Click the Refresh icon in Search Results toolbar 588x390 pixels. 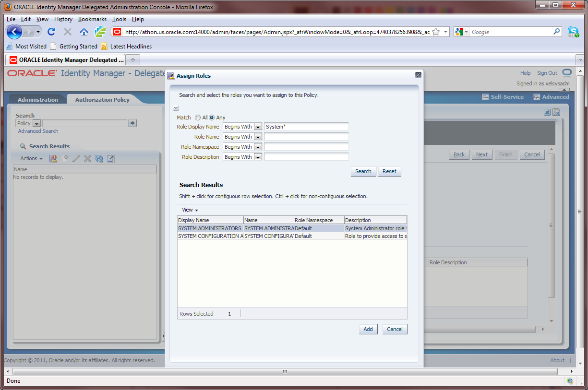pyautogui.click(x=99, y=158)
